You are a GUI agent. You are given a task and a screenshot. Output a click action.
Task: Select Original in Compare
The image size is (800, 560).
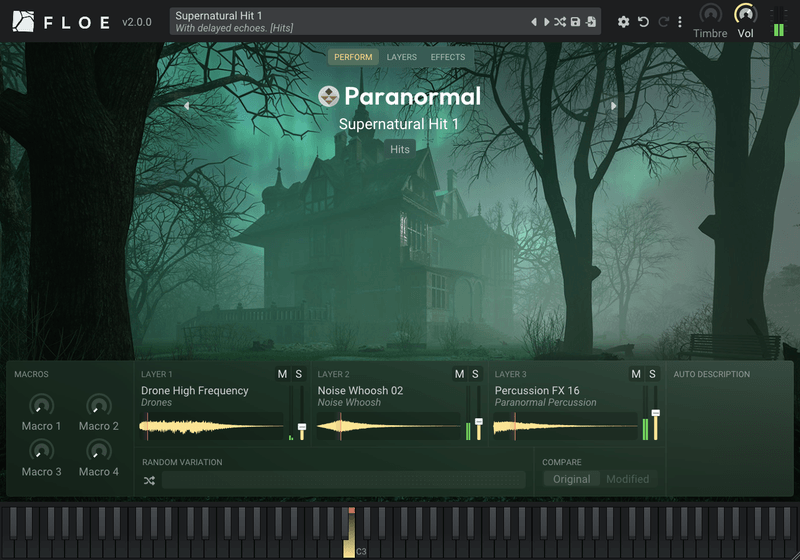571,479
